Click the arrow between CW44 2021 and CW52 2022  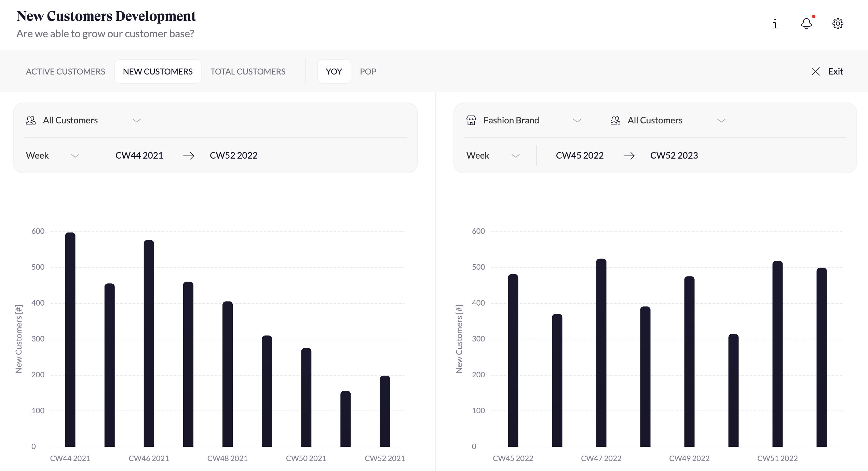tap(189, 156)
